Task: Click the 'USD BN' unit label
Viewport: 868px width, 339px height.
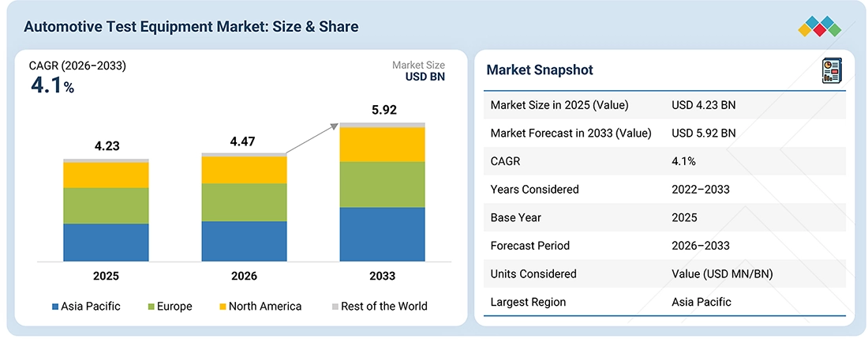Action: click(425, 77)
